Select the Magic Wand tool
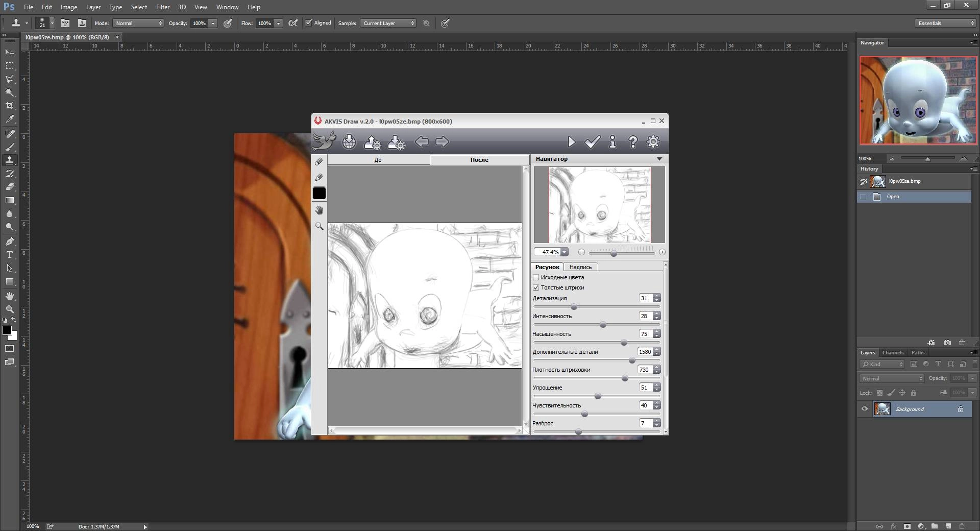This screenshot has height=531, width=980. pyautogui.click(x=10, y=92)
